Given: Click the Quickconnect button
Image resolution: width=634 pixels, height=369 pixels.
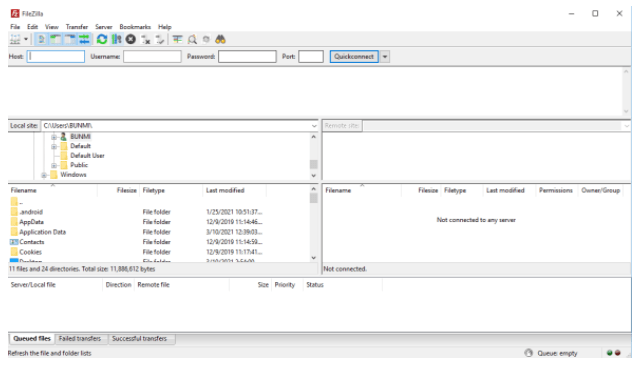Looking at the screenshot, I should pos(354,57).
